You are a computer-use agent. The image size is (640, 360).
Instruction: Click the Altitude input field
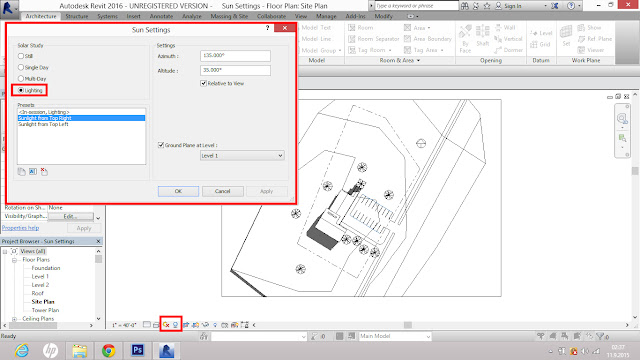click(x=235, y=70)
